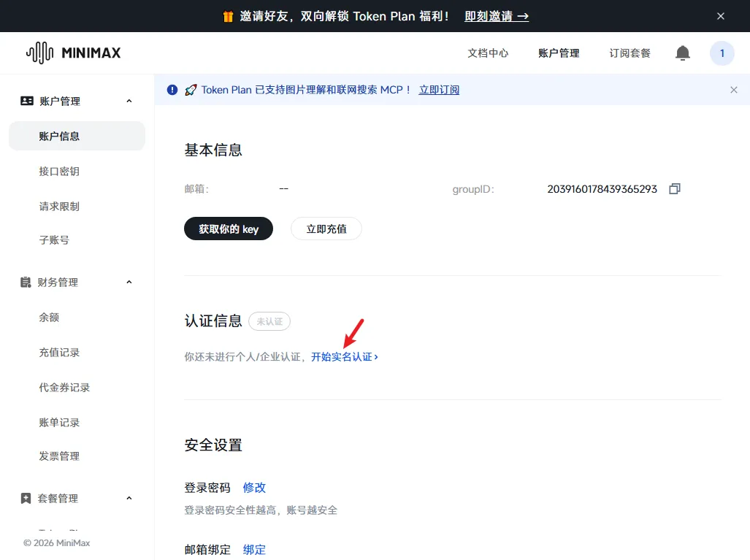The width and height of the screenshot is (750, 560).
Task: Open the user avatar menu
Action: point(722,53)
